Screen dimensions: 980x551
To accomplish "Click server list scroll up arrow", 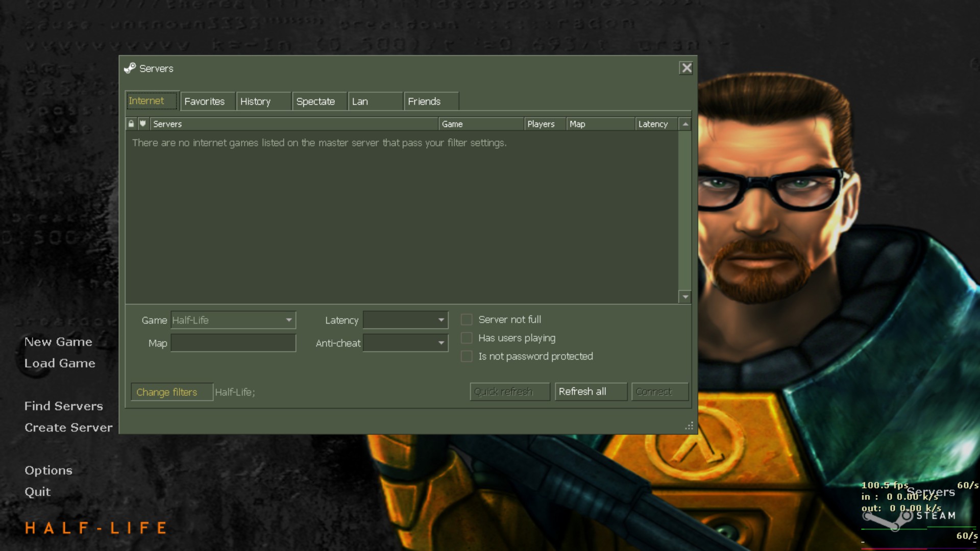I will [x=685, y=124].
